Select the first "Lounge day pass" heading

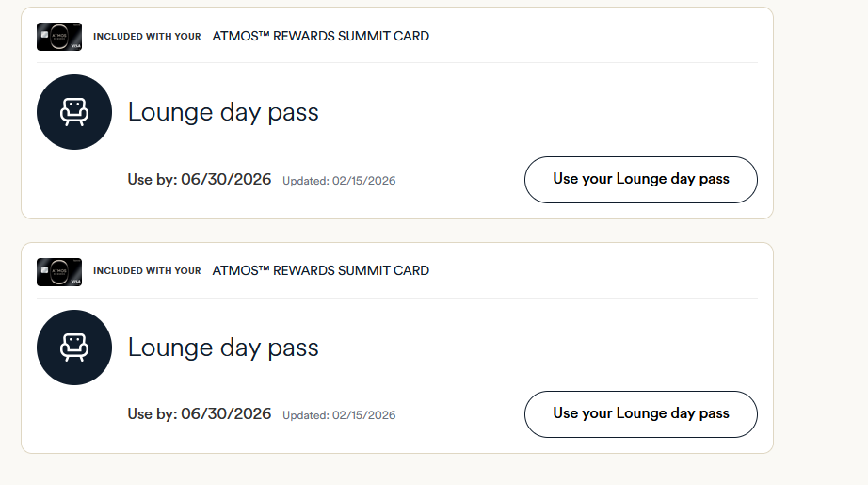tap(223, 112)
